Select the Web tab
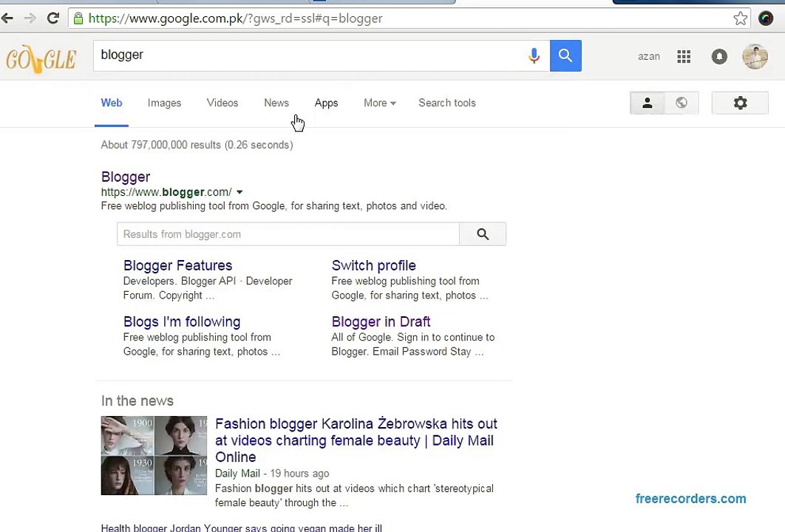Image resolution: width=785 pixels, height=532 pixels. pyautogui.click(x=112, y=103)
